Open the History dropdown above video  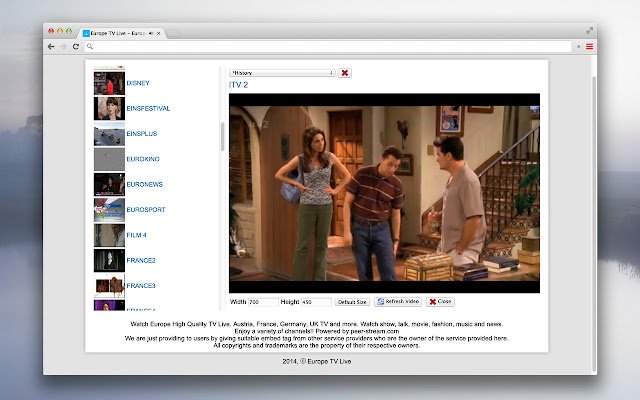282,73
